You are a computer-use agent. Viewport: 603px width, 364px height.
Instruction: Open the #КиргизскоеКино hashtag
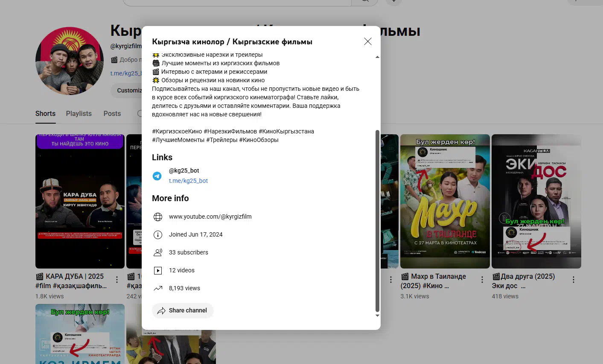coord(177,131)
